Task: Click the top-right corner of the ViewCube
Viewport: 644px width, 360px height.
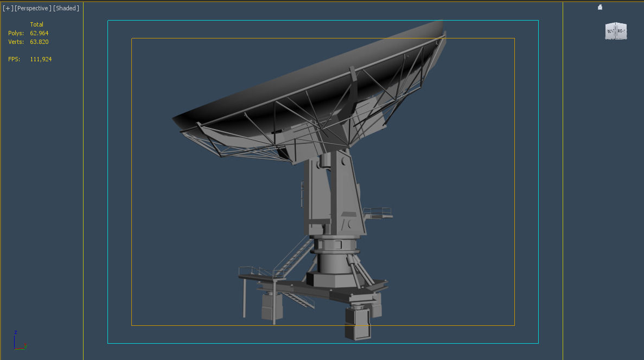Action: tap(626, 24)
